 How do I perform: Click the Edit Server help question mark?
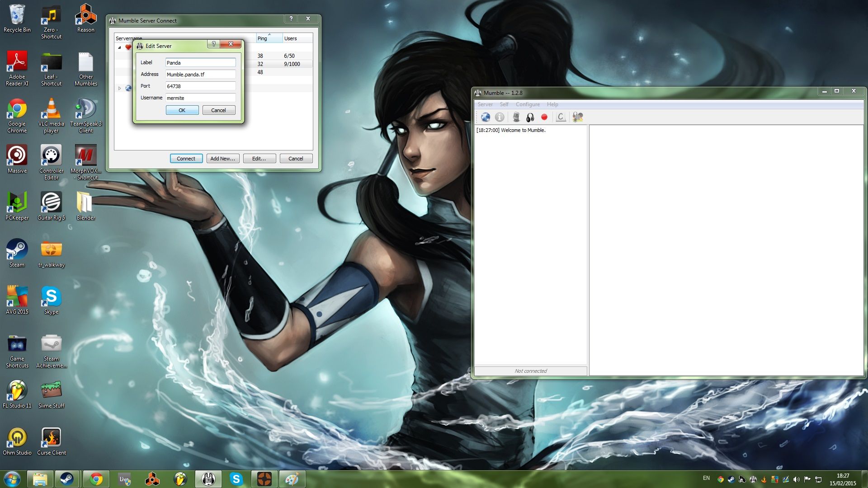click(214, 44)
